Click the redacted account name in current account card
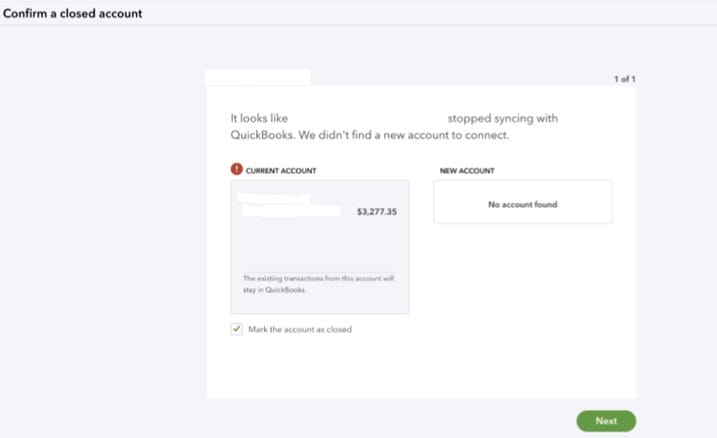The height and width of the screenshot is (438, 717). point(289,205)
